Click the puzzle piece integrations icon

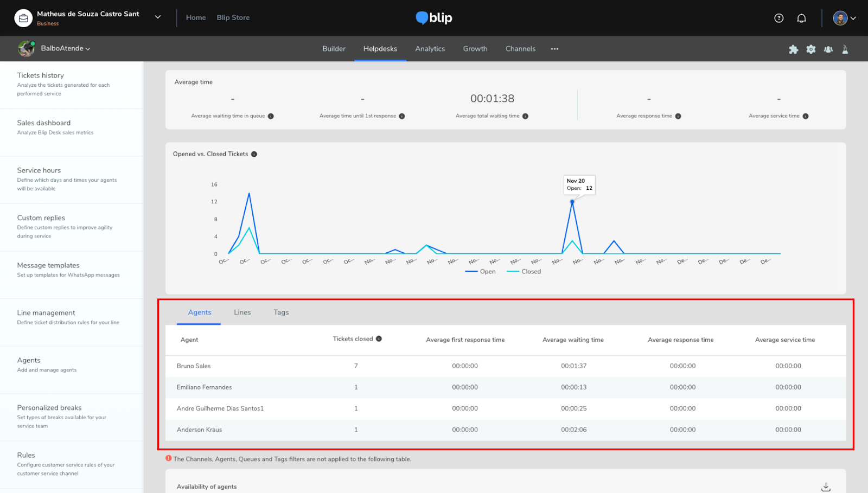793,49
